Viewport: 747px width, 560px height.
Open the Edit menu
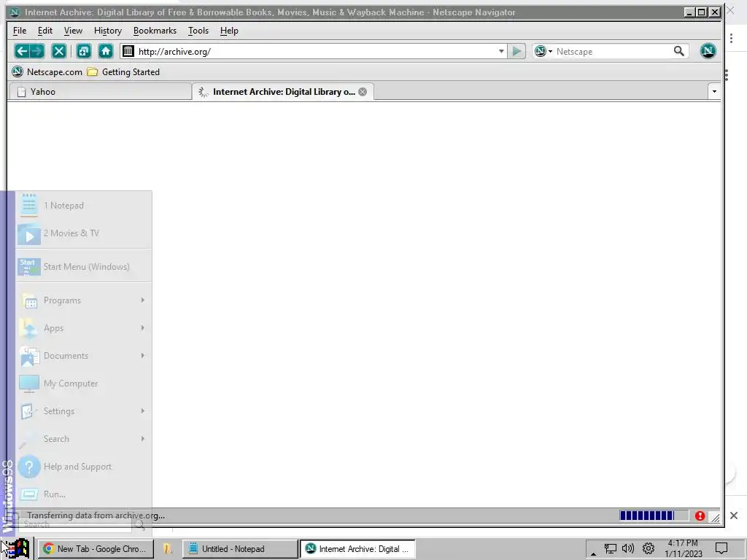44,31
